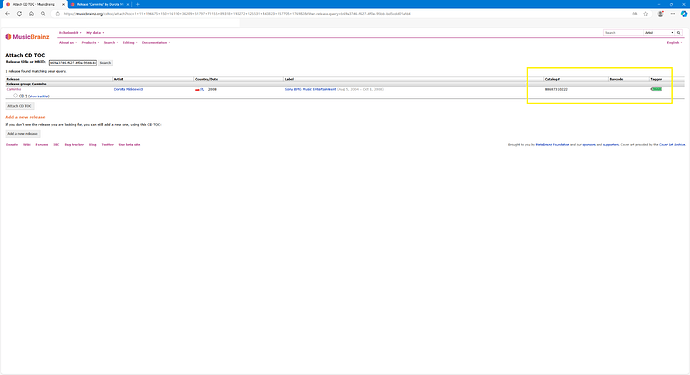Open the MetaBrainz Foundation link
This screenshot has width=690, height=375.
tap(552, 145)
